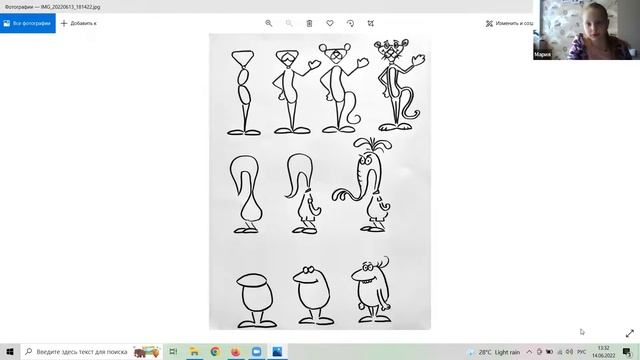The width and height of the screenshot is (640, 360).
Task: Click the meet-now camera tray icon
Action: coord(539,352)
